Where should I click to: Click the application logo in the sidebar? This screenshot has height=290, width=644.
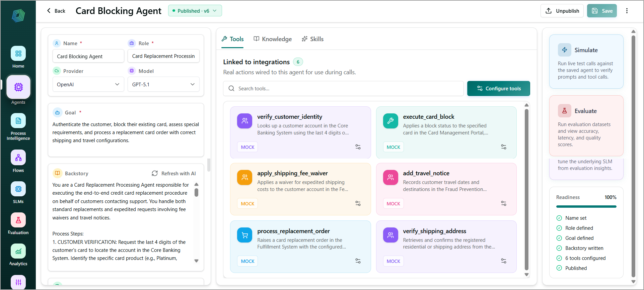click(18, 15)
